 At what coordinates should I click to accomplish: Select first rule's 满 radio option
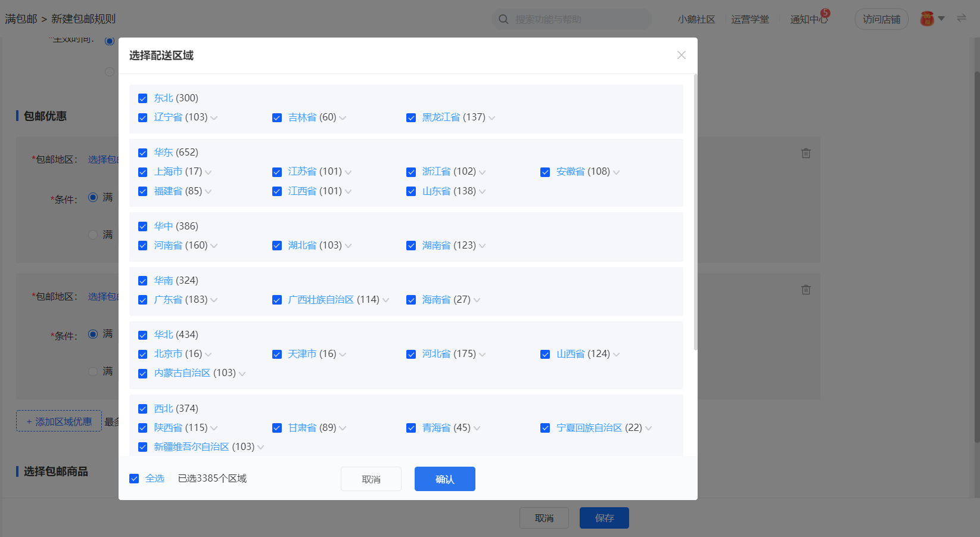click(x=93, y=197)
